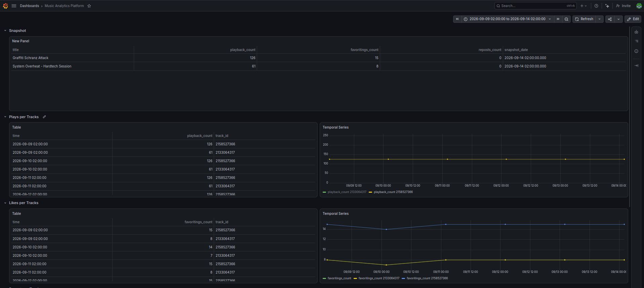Click 2026-09-10 row with favoritings 14

pos(163,247)
